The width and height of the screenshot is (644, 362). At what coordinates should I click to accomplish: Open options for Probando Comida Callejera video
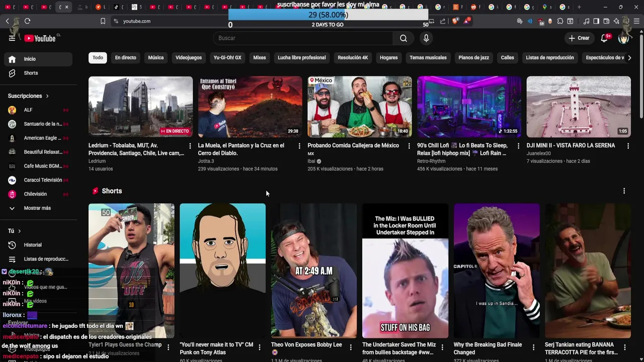409,146
